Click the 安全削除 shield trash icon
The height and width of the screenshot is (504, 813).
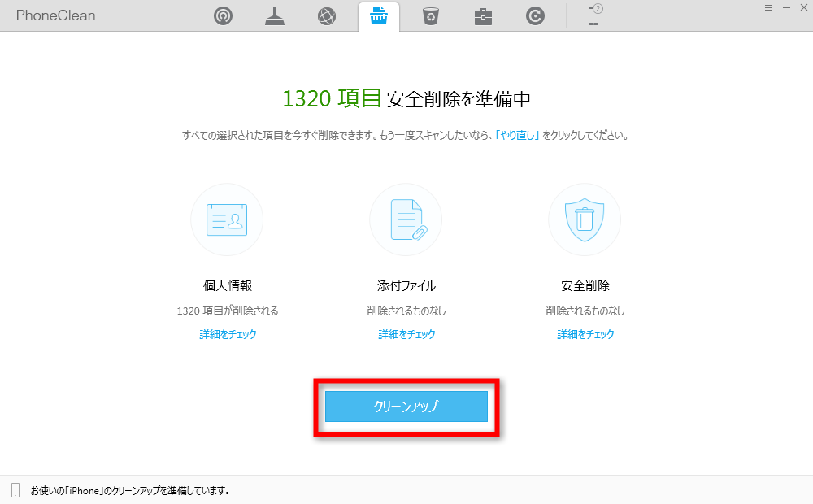click(585, 219)
